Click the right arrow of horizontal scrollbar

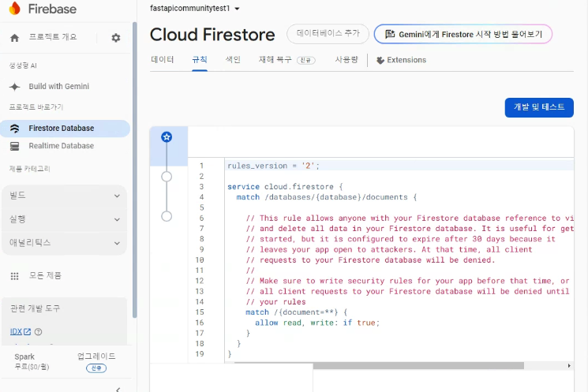click(x=569, y=365)
